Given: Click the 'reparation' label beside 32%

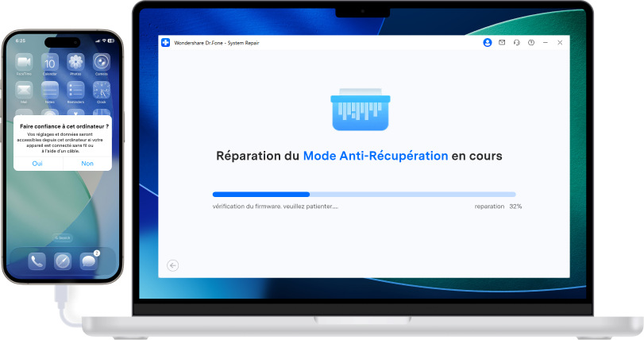Looking at the screenshot, I should [x=489, y=207].
